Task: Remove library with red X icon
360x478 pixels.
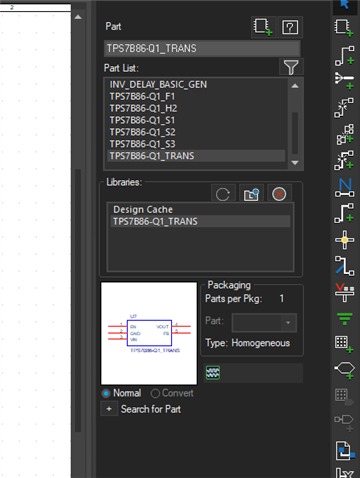Action: tap(279, 194)
